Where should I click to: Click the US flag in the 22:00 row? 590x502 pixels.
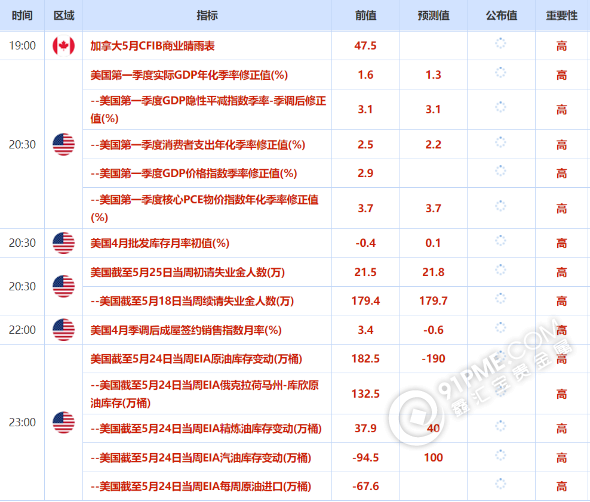click(x=64, y=330)
